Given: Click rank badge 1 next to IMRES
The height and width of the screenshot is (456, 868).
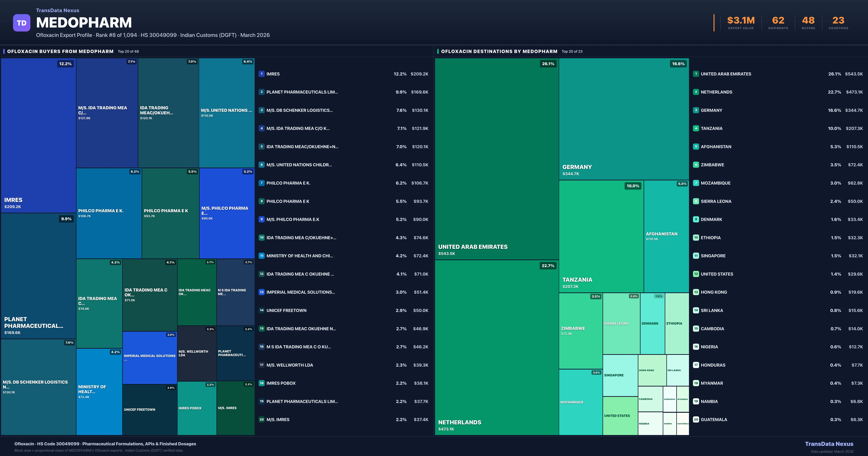Looking at the screenshot, I should coord(261,74).
